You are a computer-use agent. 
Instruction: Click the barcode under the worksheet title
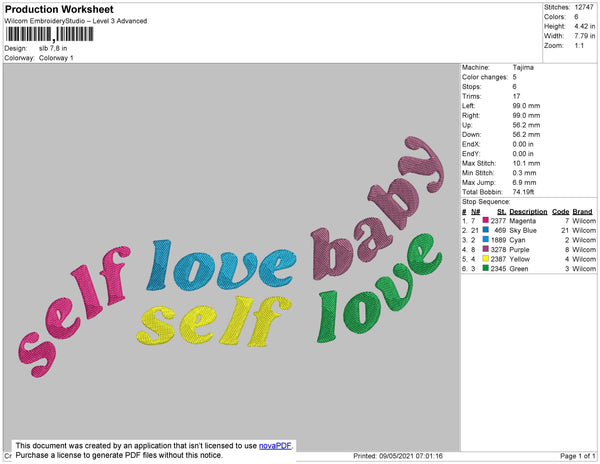click(x=50, y=35)
